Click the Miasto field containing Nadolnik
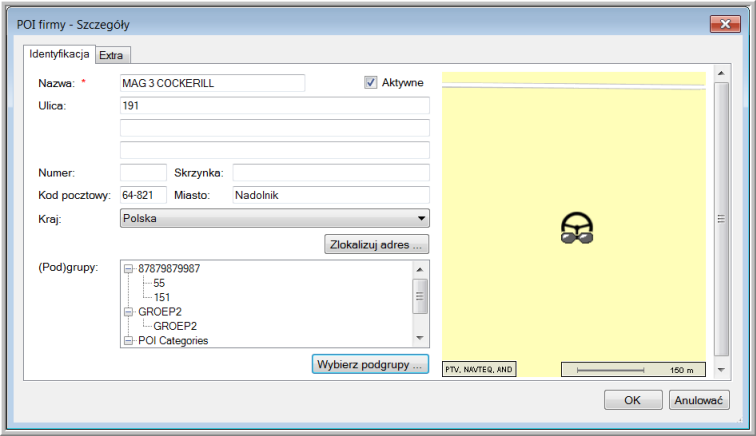 pyautogui.click(x=329, y=195)
